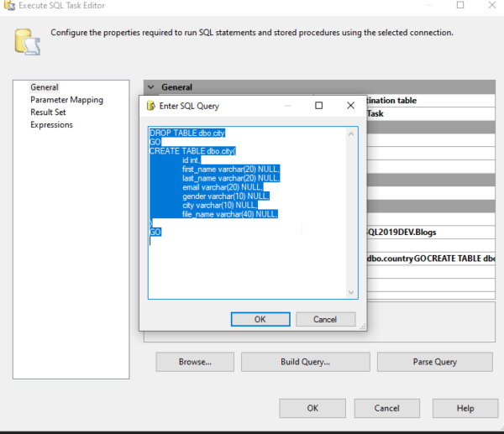Screen dimensions: 504x434
Task: Click the query scrollbar up arrow
Action: (x=352, y=133)
